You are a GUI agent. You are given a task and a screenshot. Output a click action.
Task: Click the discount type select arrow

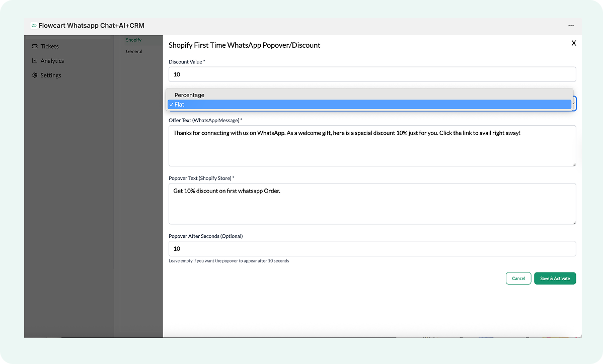tap(574, 103)
